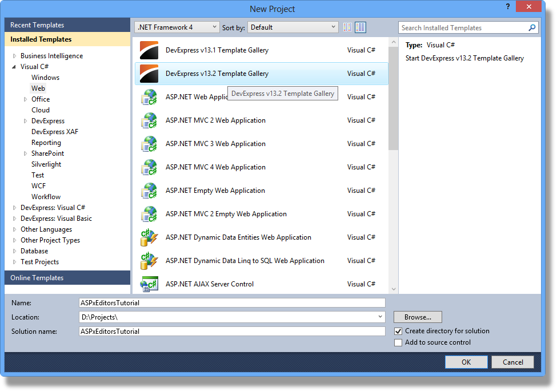Click the ASP.NET Web Application template icon

[149, 97]
